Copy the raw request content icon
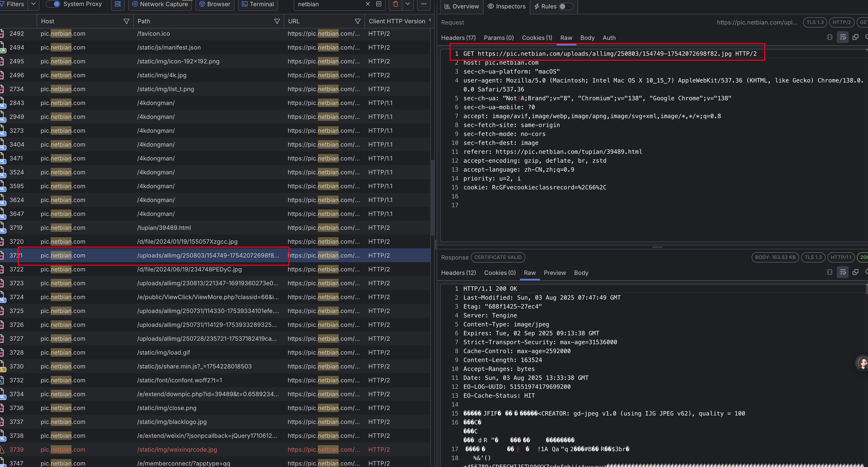The width and height of the screenshot is (868, 467). click(855, 37)
